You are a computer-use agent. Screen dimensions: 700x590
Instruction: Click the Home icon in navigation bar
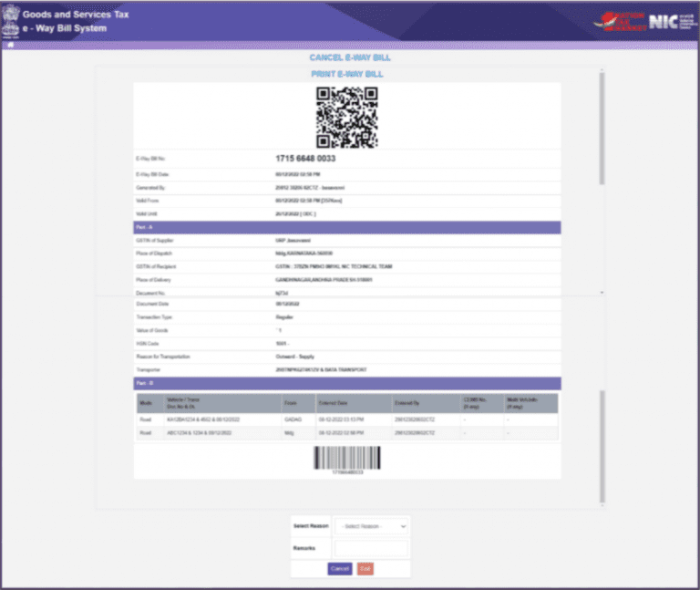10,45
